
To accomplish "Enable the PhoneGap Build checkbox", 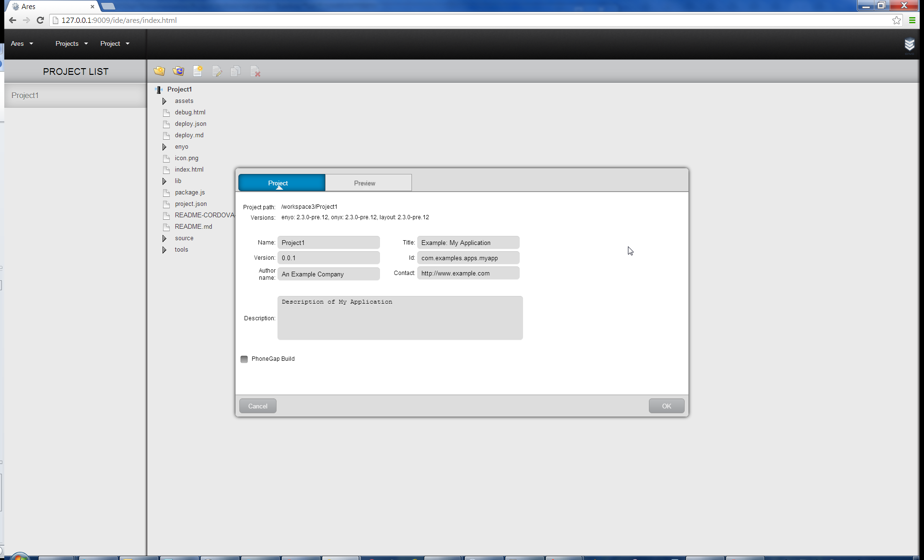I will click(x=245, y=358).
